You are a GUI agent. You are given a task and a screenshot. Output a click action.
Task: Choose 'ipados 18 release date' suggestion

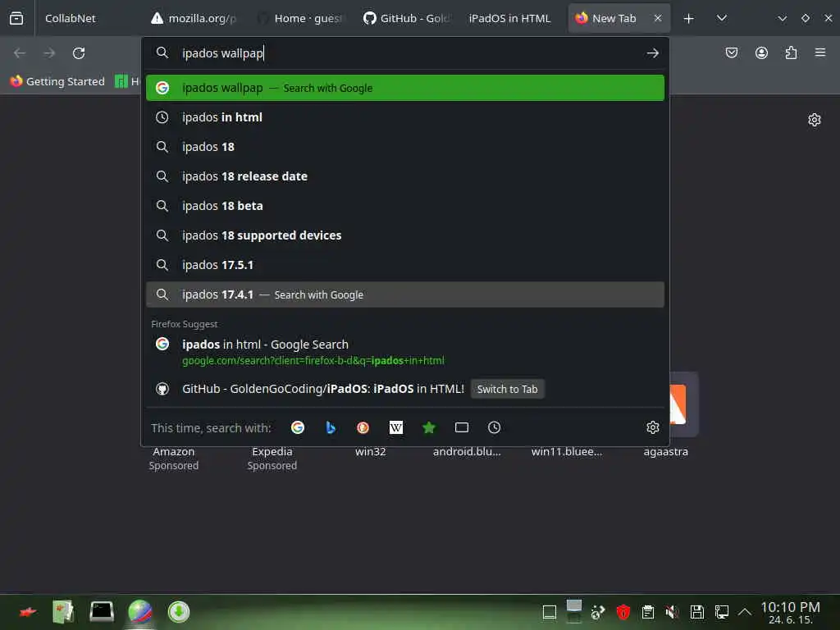(405, 176)
